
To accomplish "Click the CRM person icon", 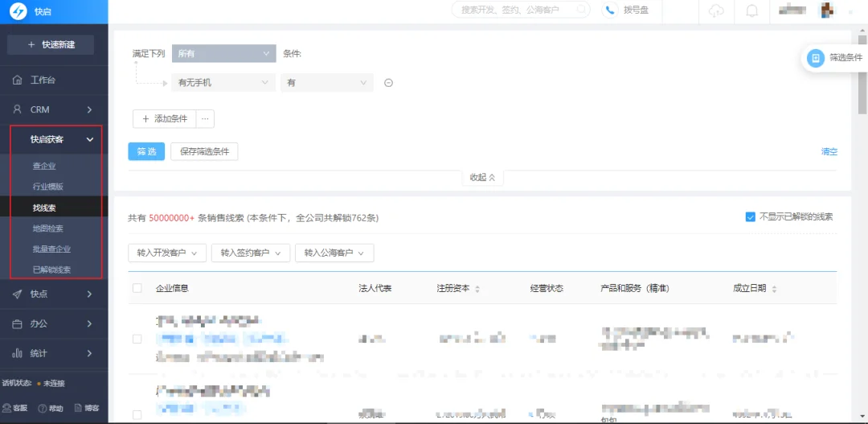I will click(x=18, y=109).
